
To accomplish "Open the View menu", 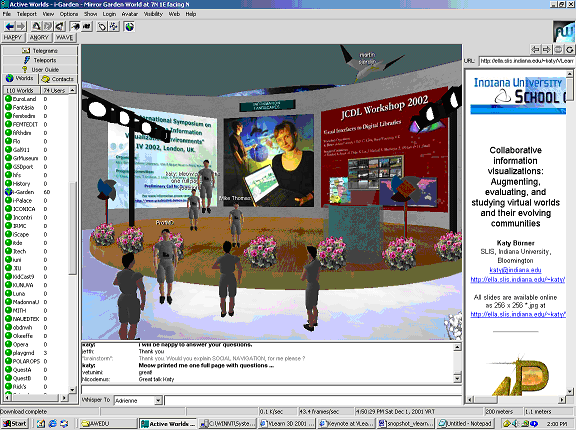I will [48, 14].
